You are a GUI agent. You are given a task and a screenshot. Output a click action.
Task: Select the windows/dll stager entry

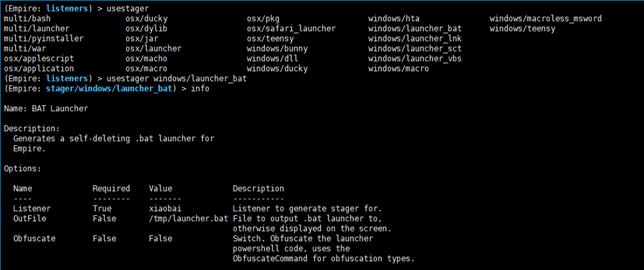click(270, 59)
